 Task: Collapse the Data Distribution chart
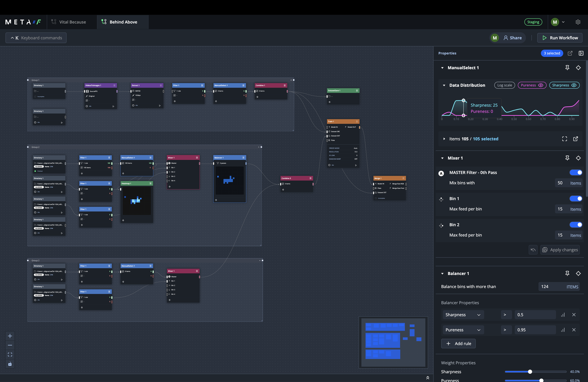coord(444,85)
